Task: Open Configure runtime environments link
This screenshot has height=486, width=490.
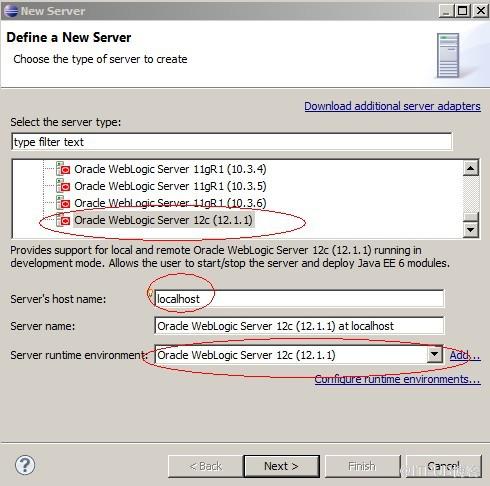Action: coord(397,379)
